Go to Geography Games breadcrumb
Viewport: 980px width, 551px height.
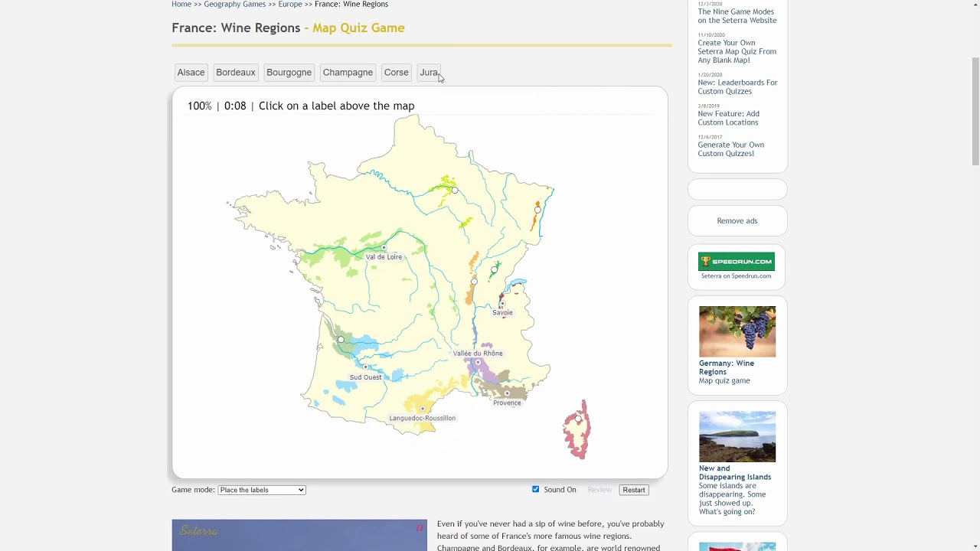pyautogui.click(x=234, y=5)
